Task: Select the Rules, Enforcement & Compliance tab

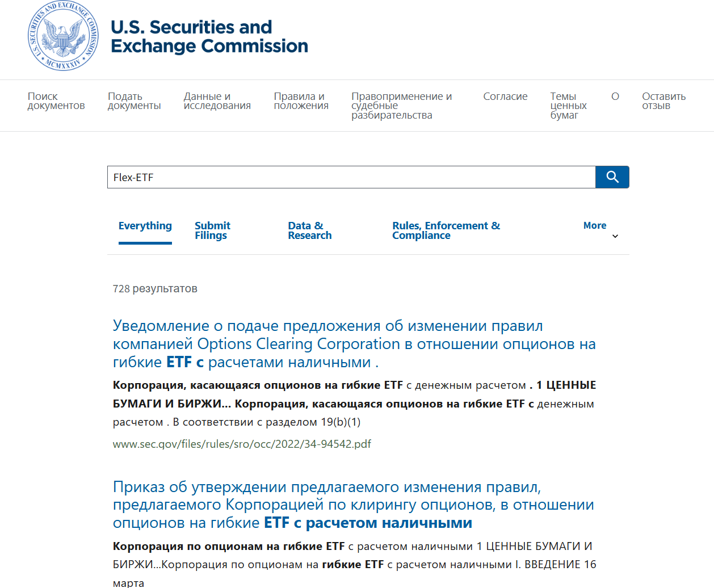Action: pos(446,230)
